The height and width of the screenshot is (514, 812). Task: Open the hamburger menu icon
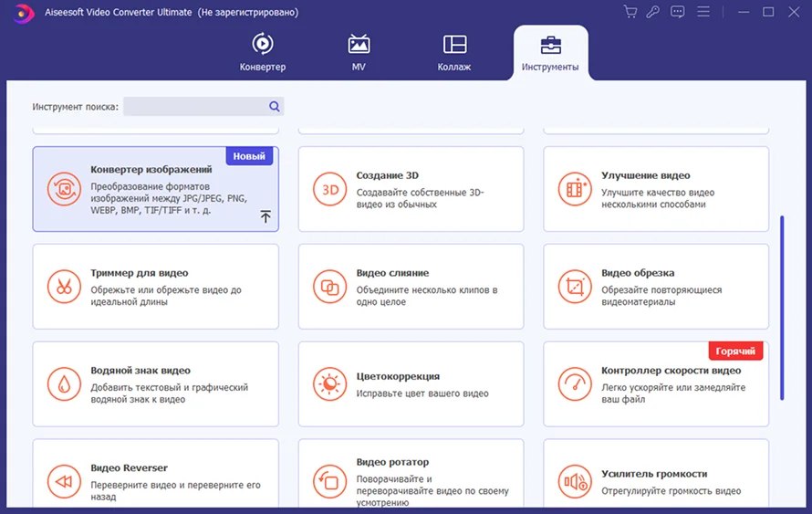703,11
